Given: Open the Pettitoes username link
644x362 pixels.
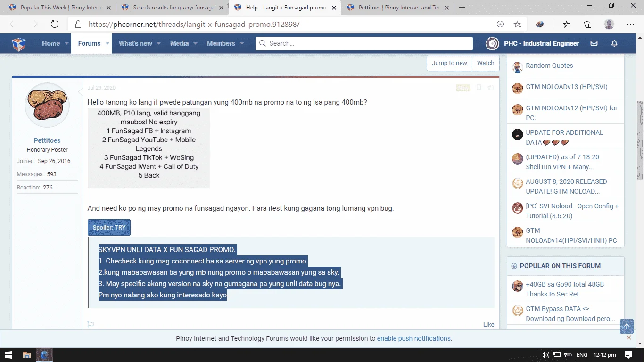Looking at the screenshot, I should 47,140.
